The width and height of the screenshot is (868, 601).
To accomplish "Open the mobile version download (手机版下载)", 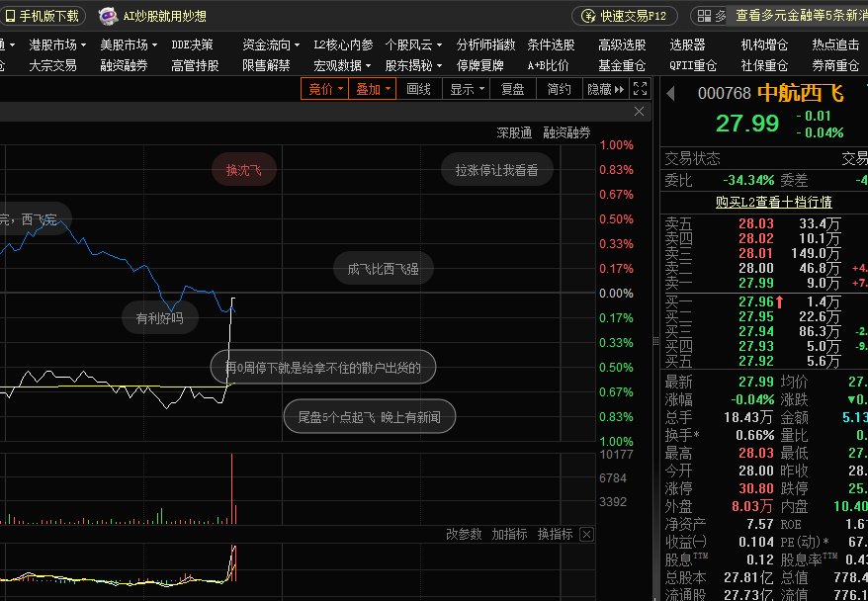I will [x=43, y=16].
